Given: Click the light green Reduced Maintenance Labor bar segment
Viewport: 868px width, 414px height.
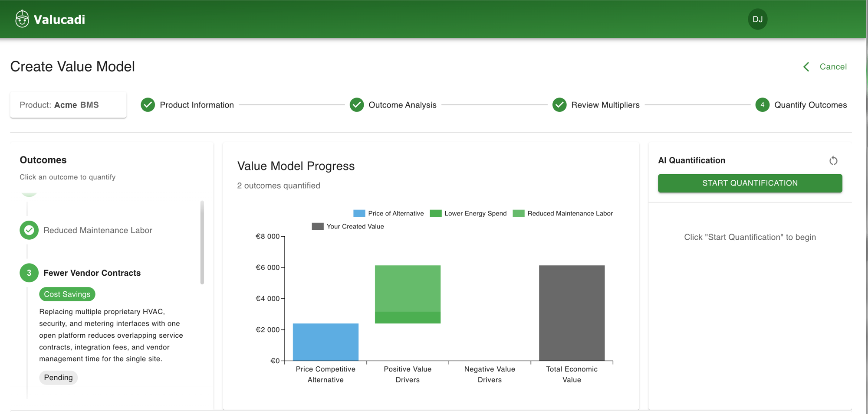Looking at the screenshot, I should [x=408, y=288].
